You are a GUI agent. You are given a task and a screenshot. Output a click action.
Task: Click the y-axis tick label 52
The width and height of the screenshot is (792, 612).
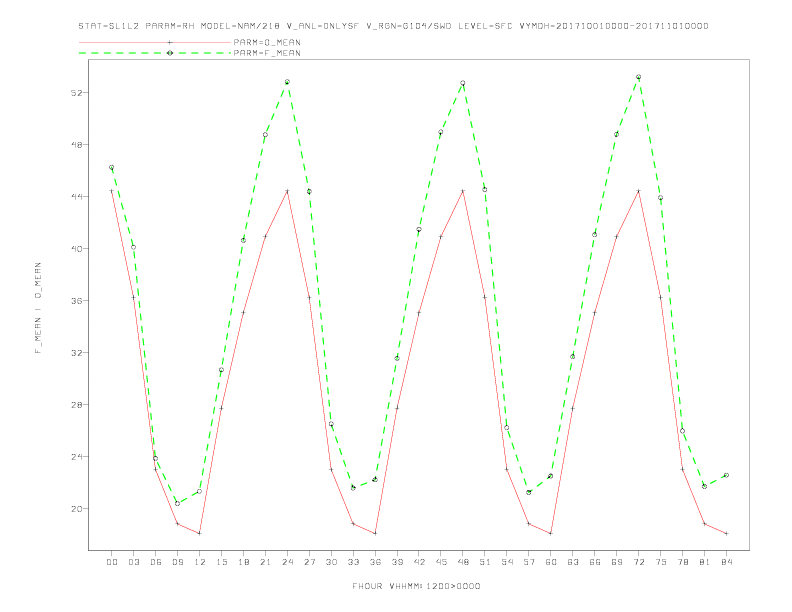point(77,93)
